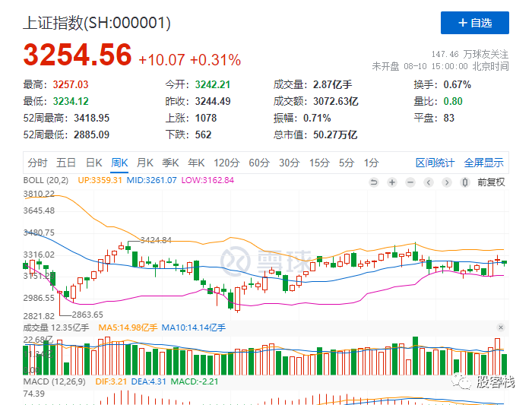Select the 周K tab
This screenshot has height=405, width=532.
[x=119, y=163]
